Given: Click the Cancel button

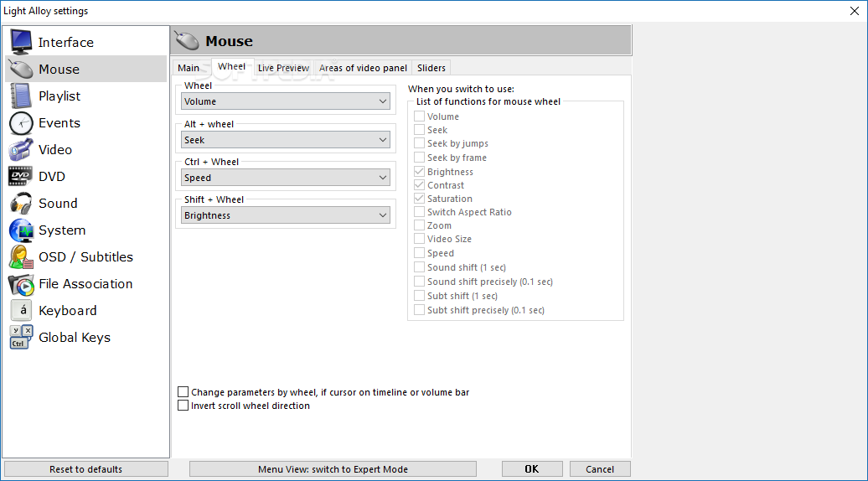Looking at the screenshot, I should pyautogui.click(x=600, y=468).
